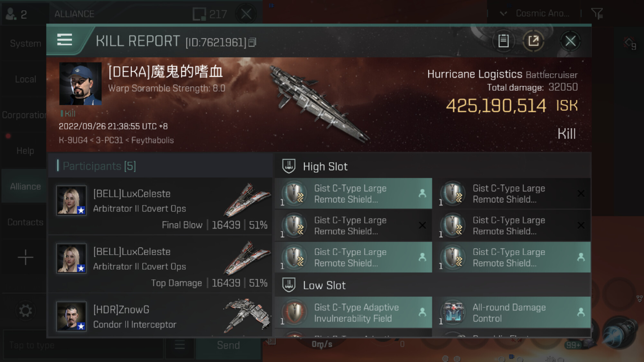Screen dimensions: 644x362
Task: Share kill report via export icon
Action: pyautogui.click(x=533, y=41)
